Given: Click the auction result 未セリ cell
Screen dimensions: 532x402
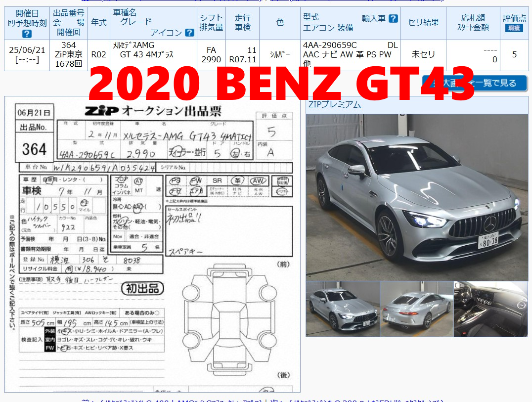Looking at the screenshot, I should (x=423, y=54).
